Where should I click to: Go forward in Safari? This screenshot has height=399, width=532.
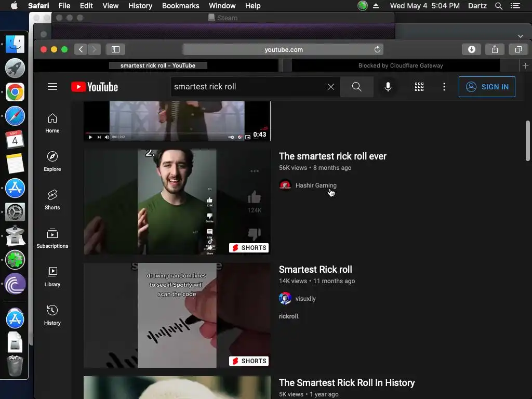click(95, 49)
